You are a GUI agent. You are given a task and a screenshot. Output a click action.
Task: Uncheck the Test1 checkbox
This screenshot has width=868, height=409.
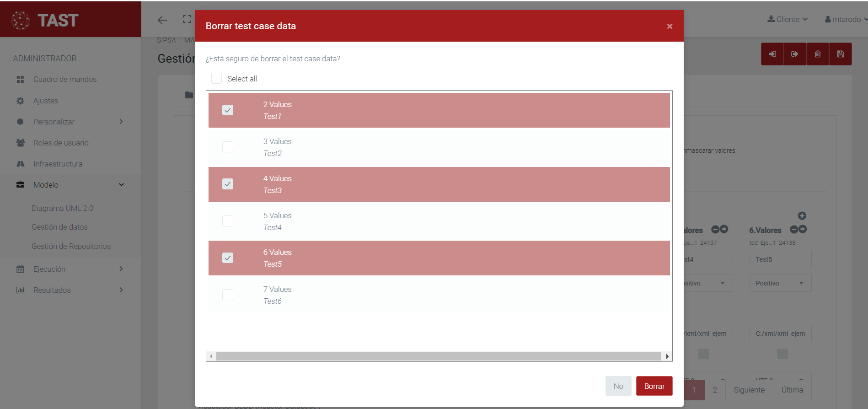coord(228,110)
